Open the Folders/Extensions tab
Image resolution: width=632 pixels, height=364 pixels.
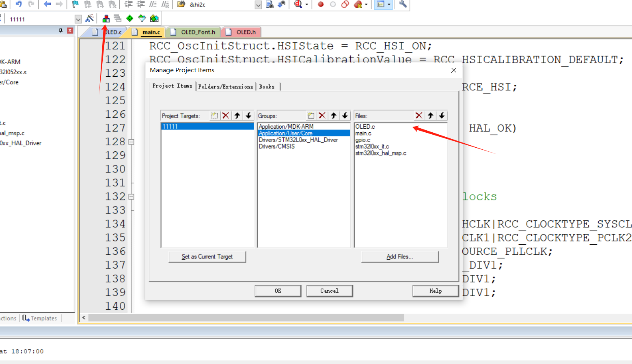point(226,86)
